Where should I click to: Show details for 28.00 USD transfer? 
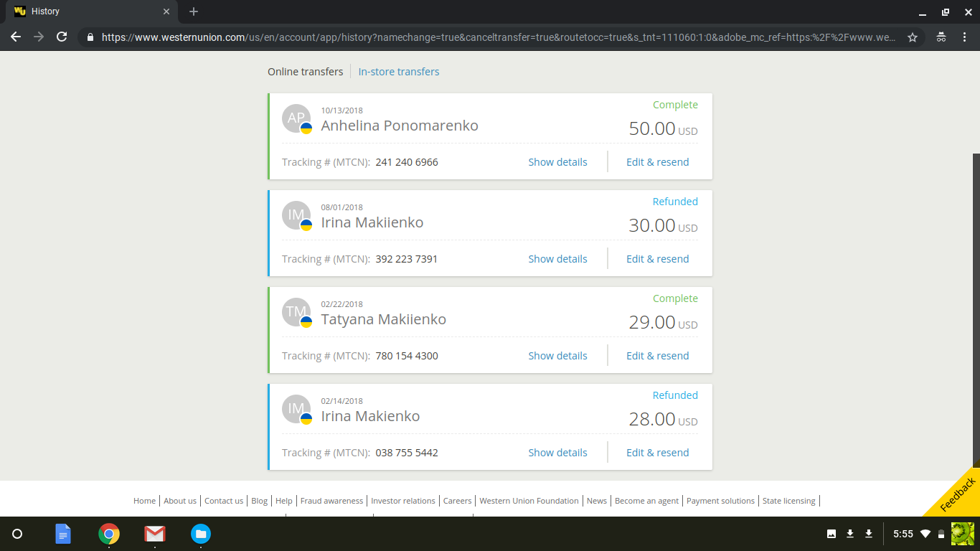point(557,453)
